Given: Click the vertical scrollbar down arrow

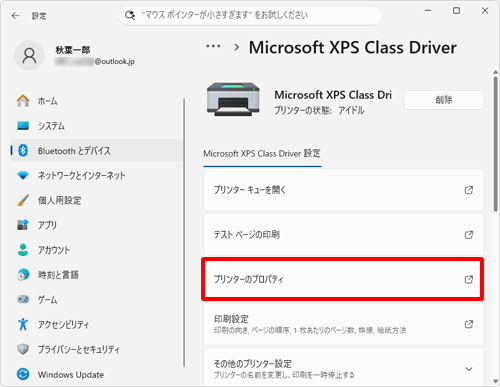Looking at the screenshot, I should point(496,381).
